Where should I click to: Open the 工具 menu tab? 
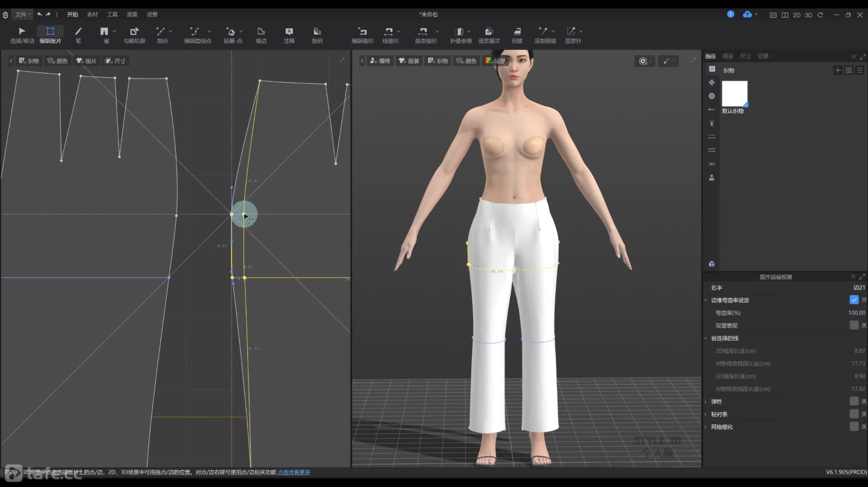click(x=112, y=14)
